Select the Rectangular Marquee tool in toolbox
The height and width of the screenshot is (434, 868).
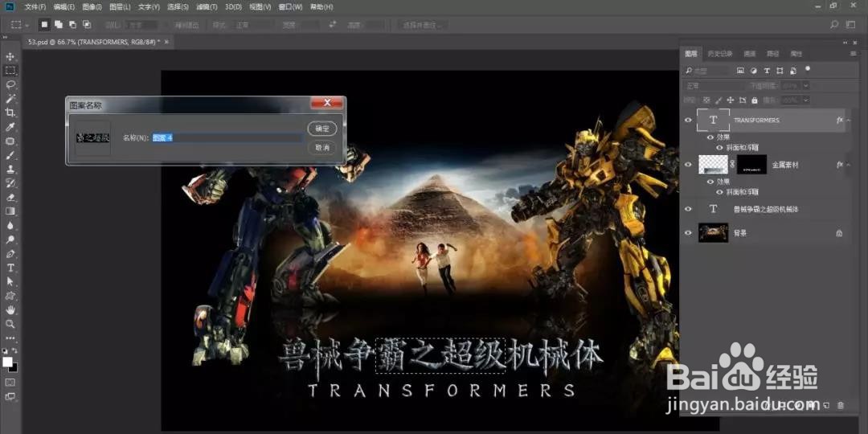tap(10, 70)
